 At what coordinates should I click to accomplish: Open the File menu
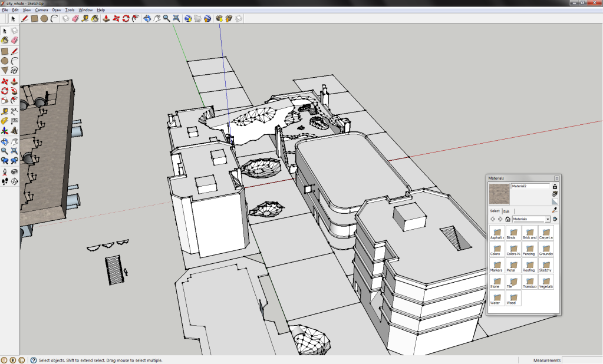click(x=5, y=10)
